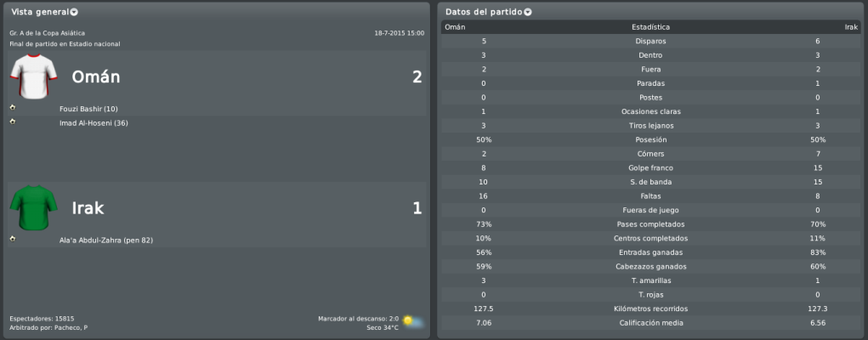Select goal ball icon next to Fouzi Bashir
Image resolution: width=868 pixels, height=340 pixels.
click(13, 107)
